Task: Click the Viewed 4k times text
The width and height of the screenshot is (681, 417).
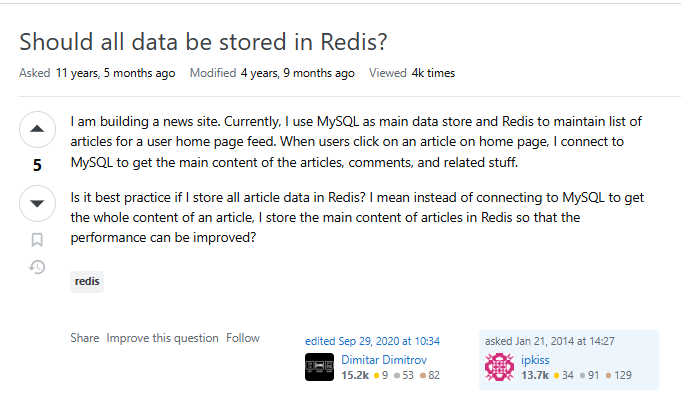Action: (x=412, y=73)
